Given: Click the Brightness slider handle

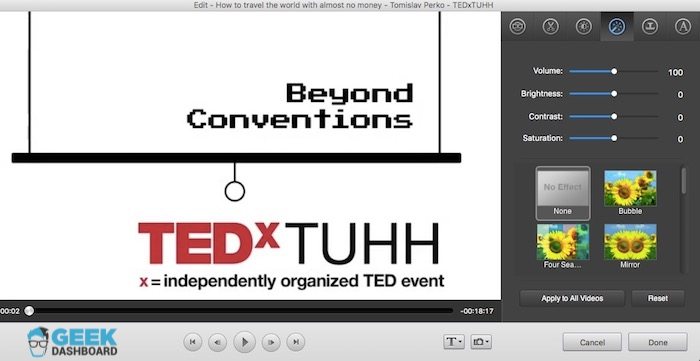Looking at the screenshot, I should [614, 94].
